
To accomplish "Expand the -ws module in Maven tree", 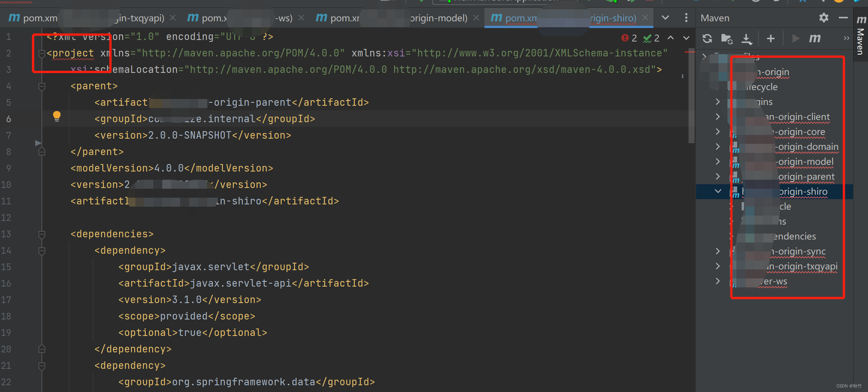I will (x=717, y=281).
